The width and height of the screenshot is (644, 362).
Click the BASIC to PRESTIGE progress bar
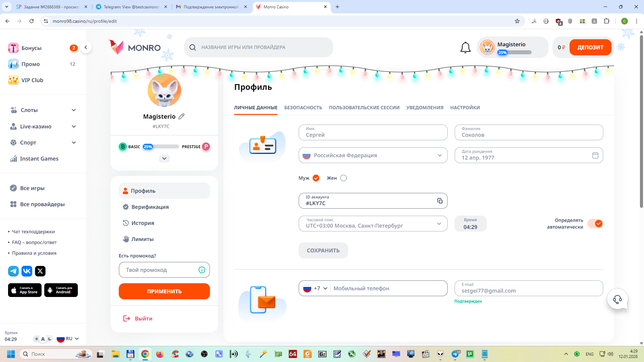[x=161, y=146]
